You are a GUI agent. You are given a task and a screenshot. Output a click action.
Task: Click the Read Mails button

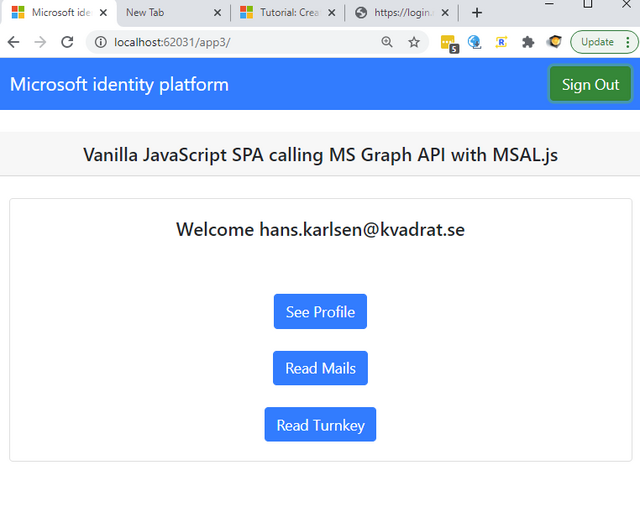(320, 368)
